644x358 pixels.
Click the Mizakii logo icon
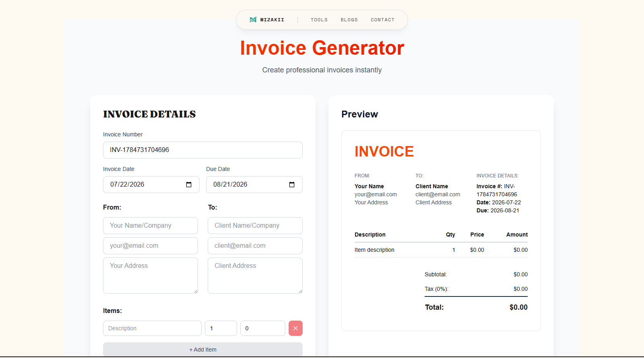(x=253, y=20)
